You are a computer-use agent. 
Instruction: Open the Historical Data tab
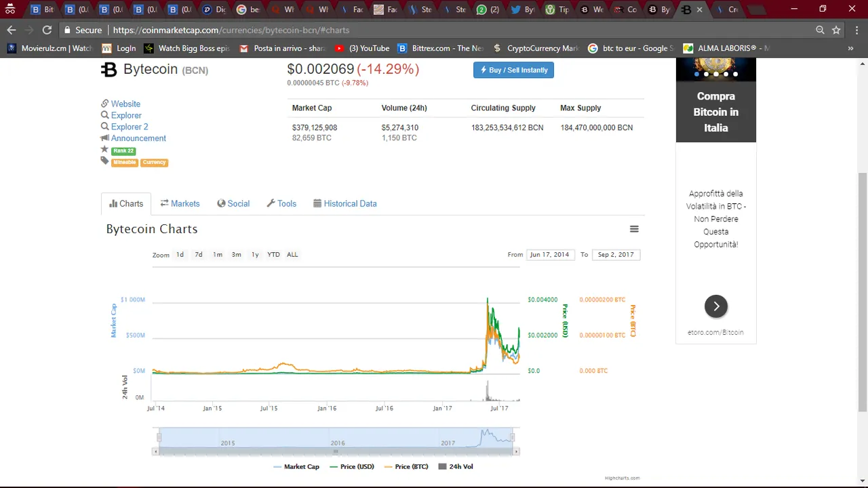coord(344,203)
